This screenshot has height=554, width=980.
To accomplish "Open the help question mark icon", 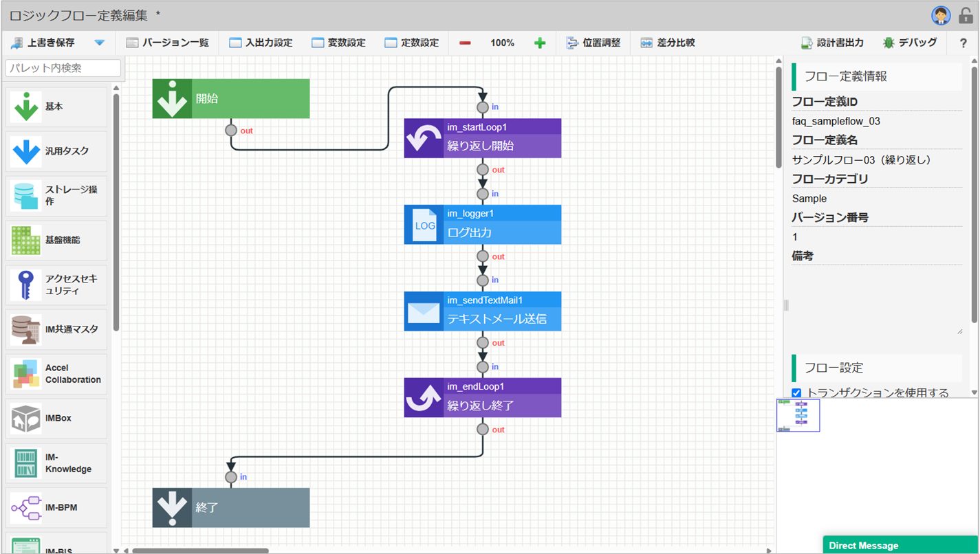I will pos(963,43).
